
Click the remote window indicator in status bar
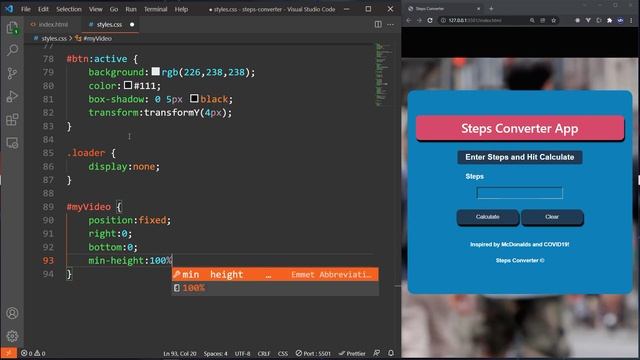[9, 353]
